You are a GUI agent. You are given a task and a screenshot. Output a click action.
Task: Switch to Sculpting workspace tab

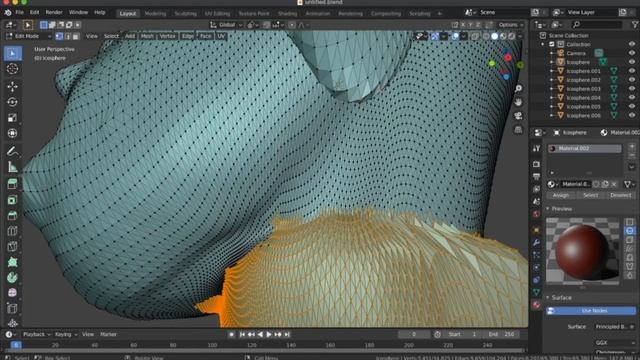pos(185,13)
